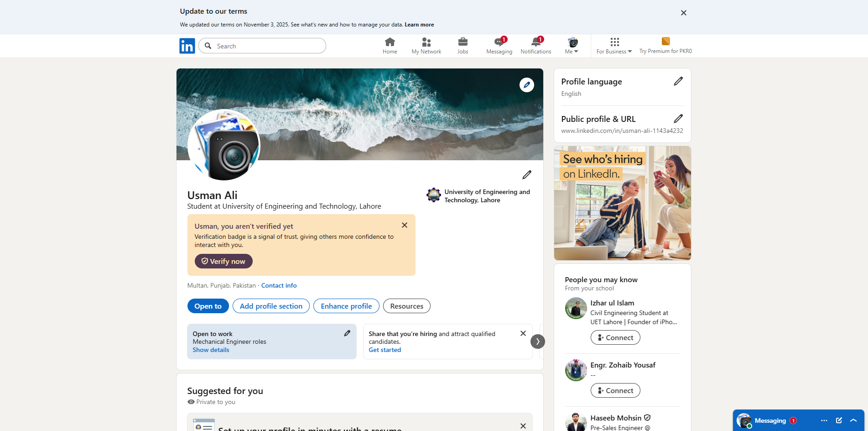Click the edit pencil on the cover photo
The height and width of the screenshot is (431, 868).
527,85
